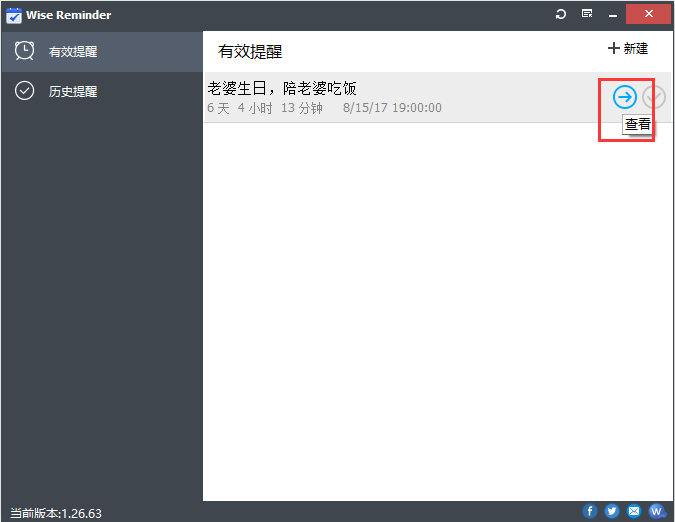Screen dimensions: 675x522
Task: Create a new reminder with 新建
Action: (x=628, y=48)
